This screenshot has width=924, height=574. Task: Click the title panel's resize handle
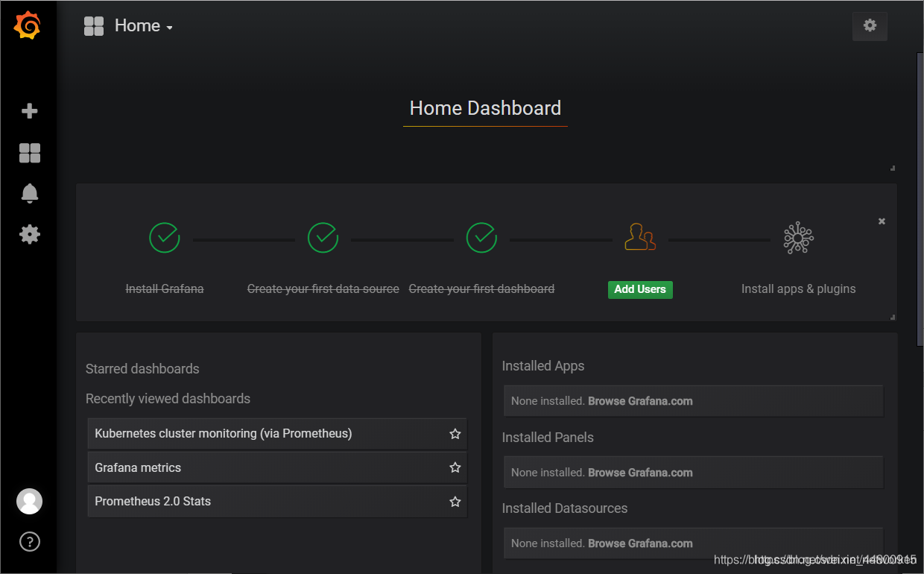893,168
